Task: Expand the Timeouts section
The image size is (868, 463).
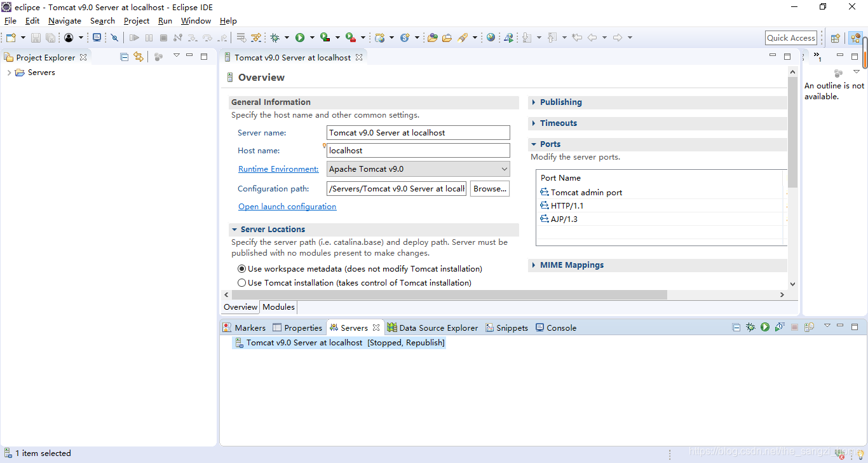Action: (x=534, y=123)
